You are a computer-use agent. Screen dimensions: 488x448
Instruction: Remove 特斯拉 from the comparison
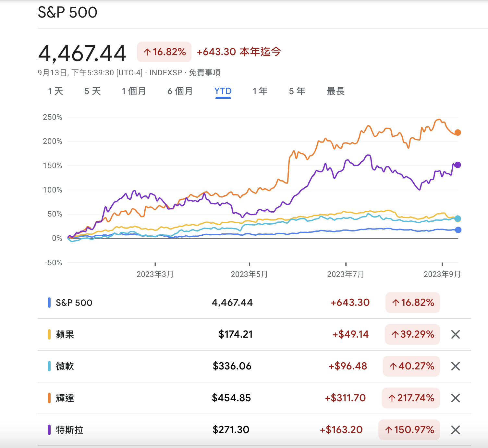point(456,430)
